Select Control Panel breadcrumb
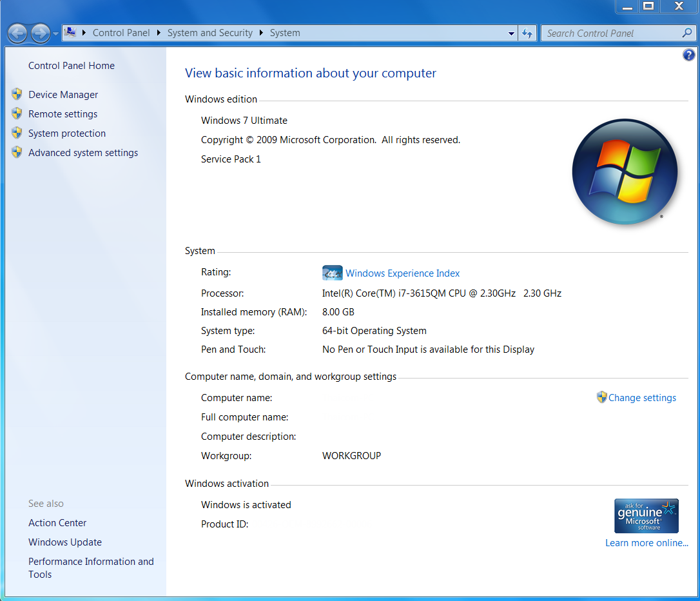 tap(121, 33)
